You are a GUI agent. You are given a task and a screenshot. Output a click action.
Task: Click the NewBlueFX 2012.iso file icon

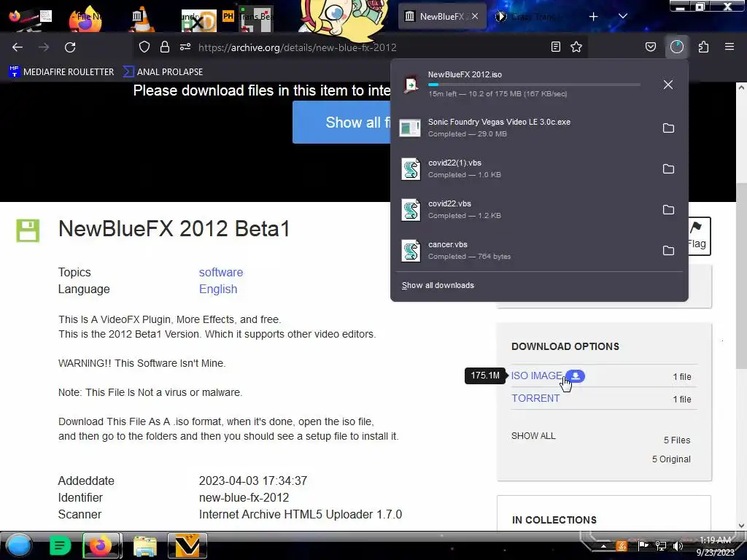point(411,85)
